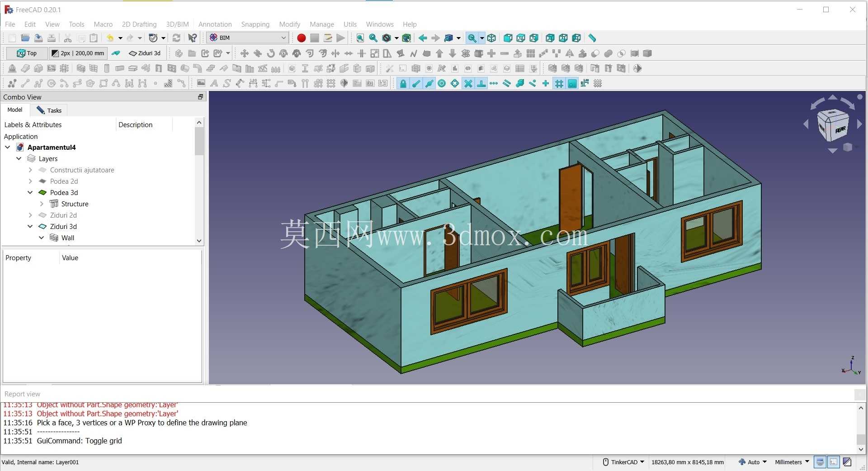Click the Cut scissors icon
The width and height of the screenshot is (868, 471).
68,38
